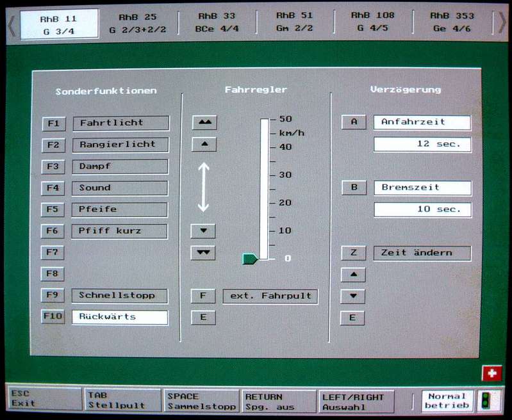Click the double-up fast accelerate arrow
The image size is (512, 420).
click(204, 122)
